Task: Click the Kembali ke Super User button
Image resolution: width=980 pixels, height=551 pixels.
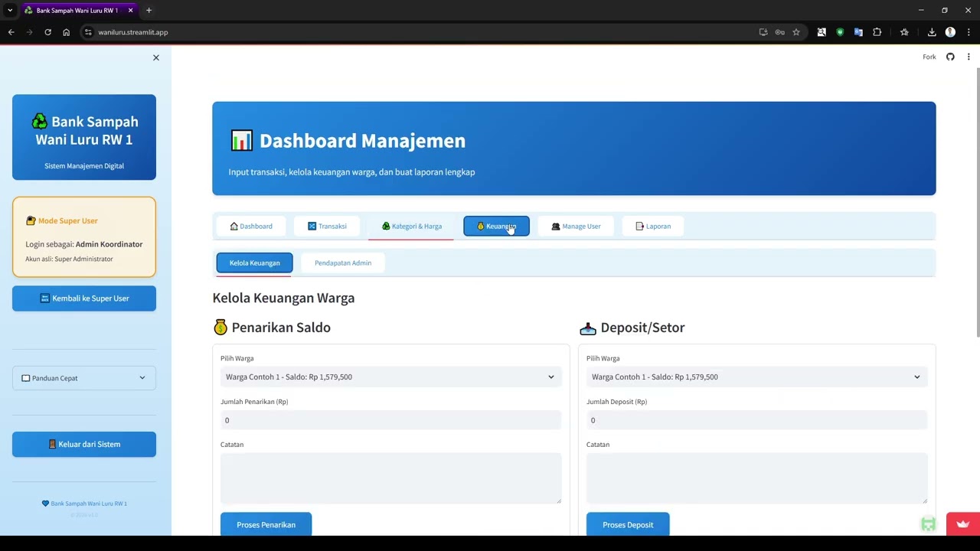Action: pos(84,298)
